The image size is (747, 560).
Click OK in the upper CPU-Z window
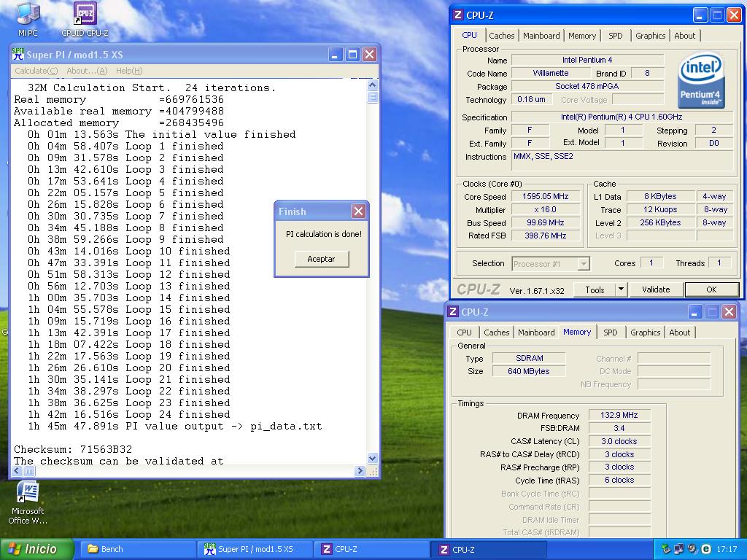711,289
